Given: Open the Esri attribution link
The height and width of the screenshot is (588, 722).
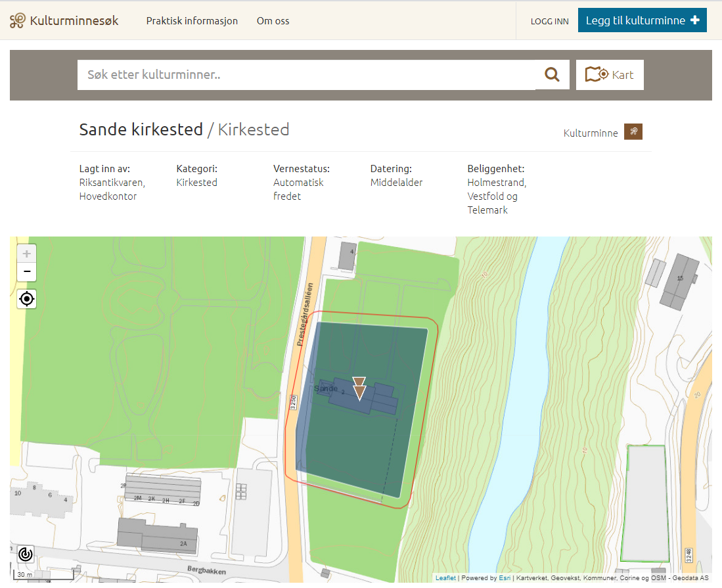Looking at the screenshot, I should 505,578.
